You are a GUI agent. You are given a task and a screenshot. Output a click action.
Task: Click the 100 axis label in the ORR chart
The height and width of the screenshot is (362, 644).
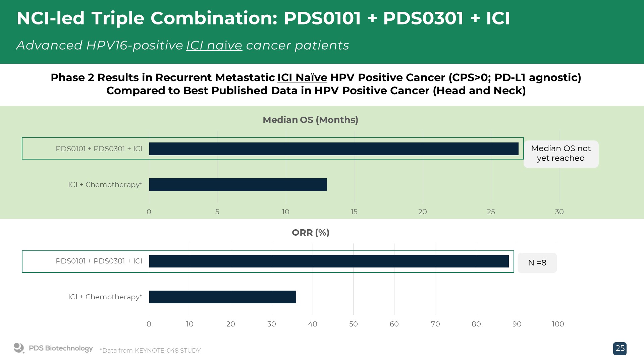[558, 324]
